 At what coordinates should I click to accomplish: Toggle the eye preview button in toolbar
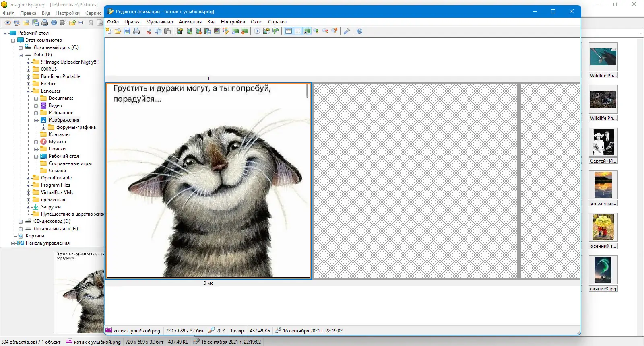(307, 31)
